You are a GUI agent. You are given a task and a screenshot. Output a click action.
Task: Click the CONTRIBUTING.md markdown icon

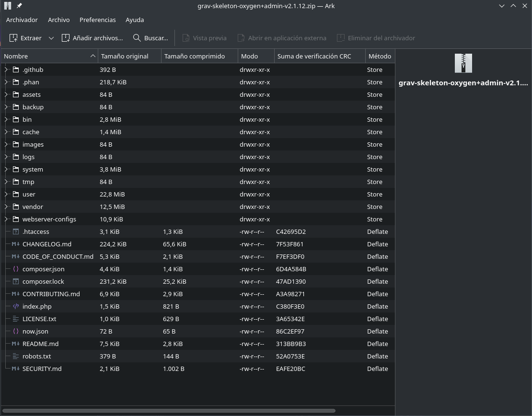point(16,294)
